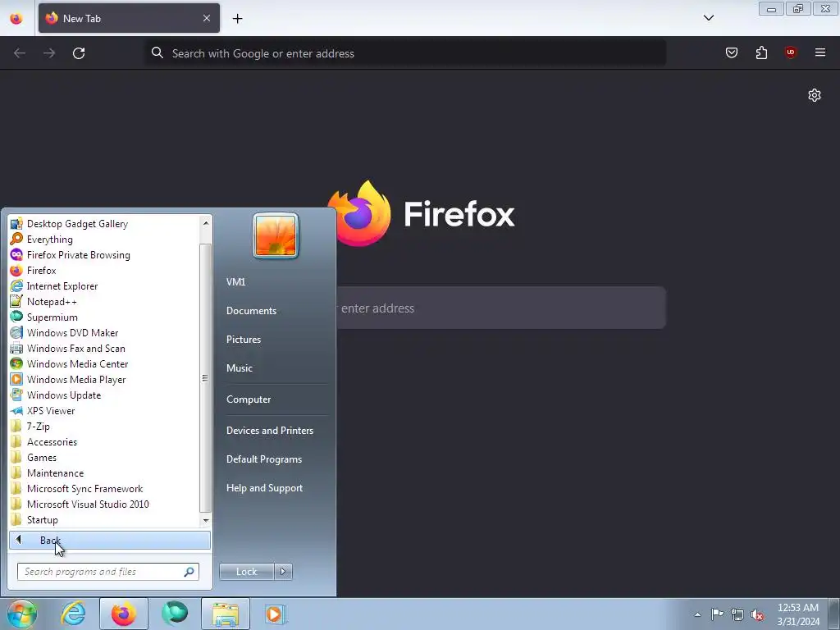Open Save to Pocket button
Screen dimensions: 840x630
[x=731, y=52]
